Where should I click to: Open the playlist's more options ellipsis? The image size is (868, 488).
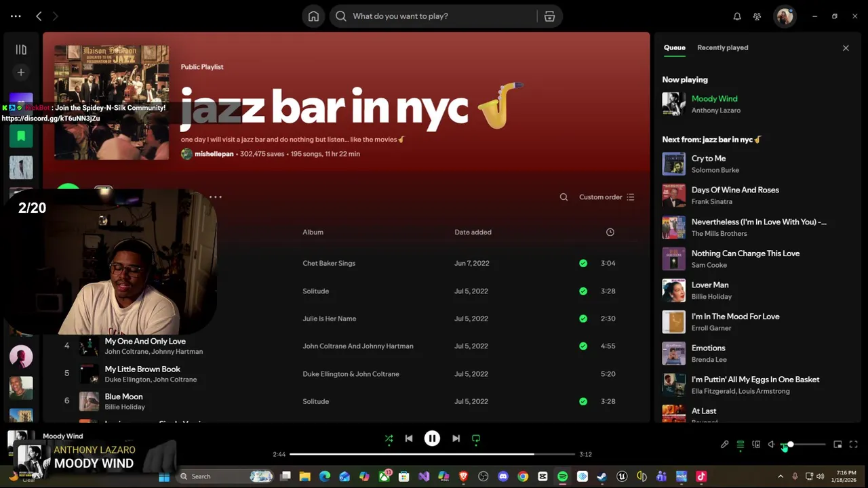coord(216,197)
